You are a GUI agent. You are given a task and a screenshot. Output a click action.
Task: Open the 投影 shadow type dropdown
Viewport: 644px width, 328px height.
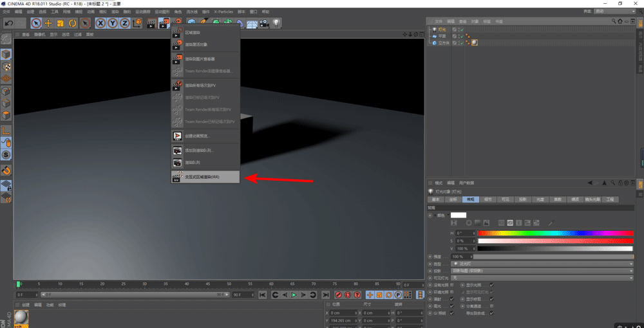click(542, 271)
